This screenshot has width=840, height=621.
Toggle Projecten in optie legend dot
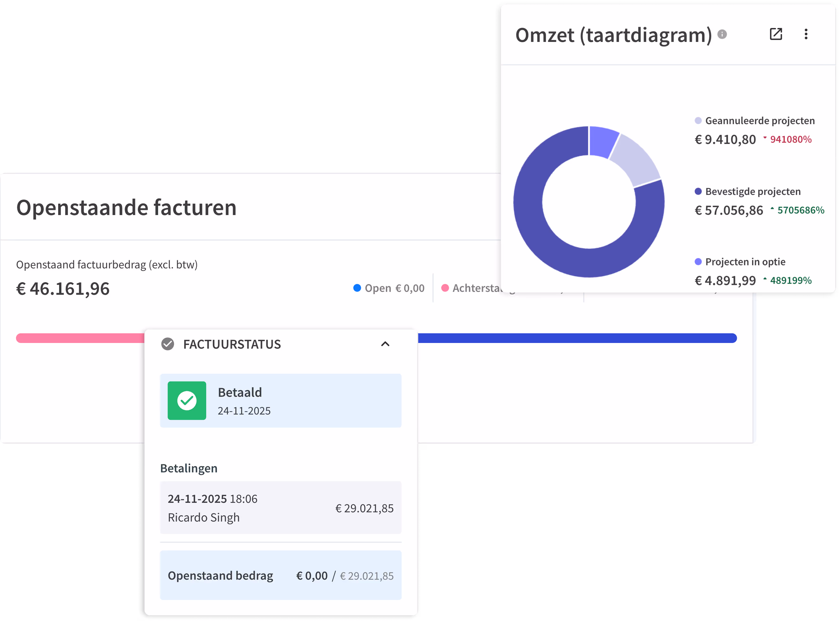click(x=698, y=262)
